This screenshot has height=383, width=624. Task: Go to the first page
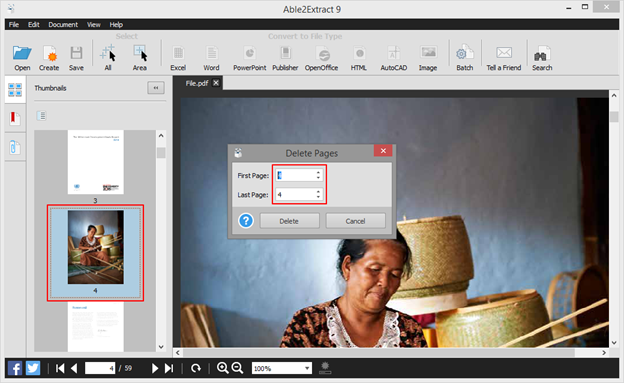(60, 368)
